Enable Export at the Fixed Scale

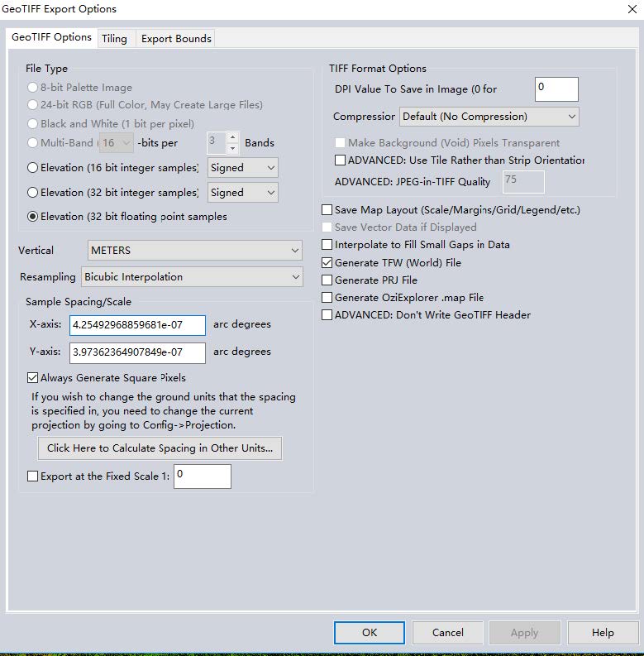tap(33, 476)
